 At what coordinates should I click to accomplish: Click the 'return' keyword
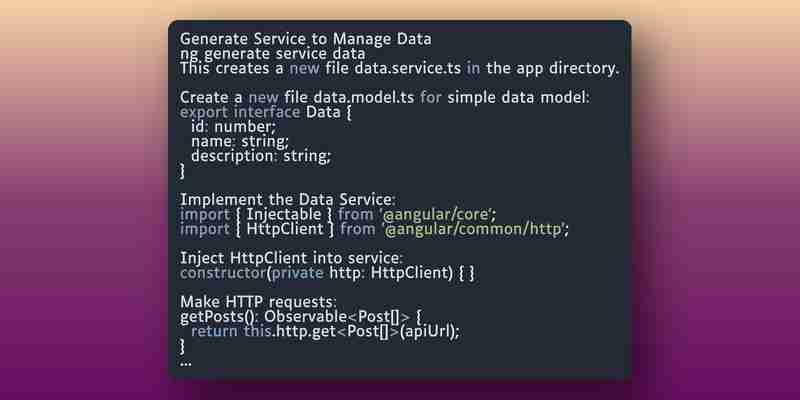coord(214,332)
